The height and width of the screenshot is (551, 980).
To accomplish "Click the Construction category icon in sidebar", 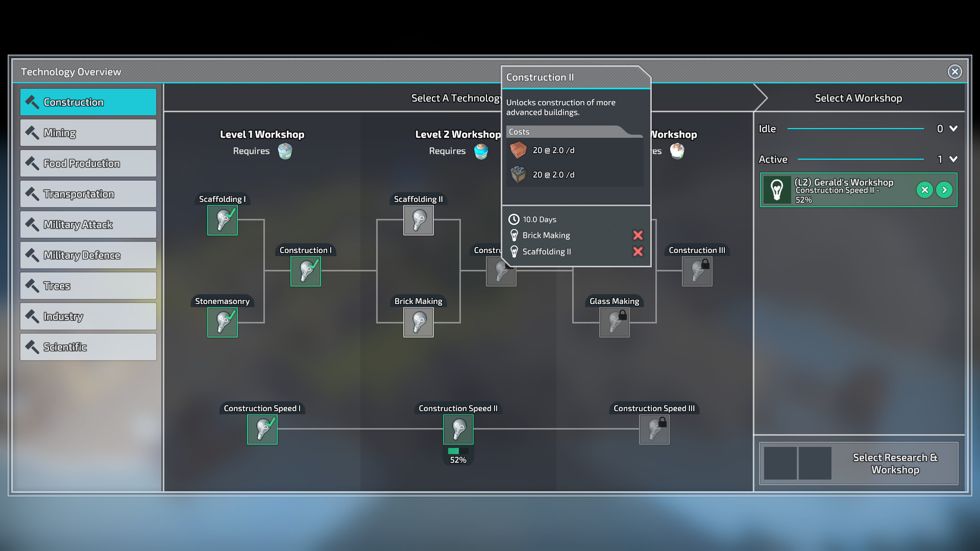I will (32, 102).
